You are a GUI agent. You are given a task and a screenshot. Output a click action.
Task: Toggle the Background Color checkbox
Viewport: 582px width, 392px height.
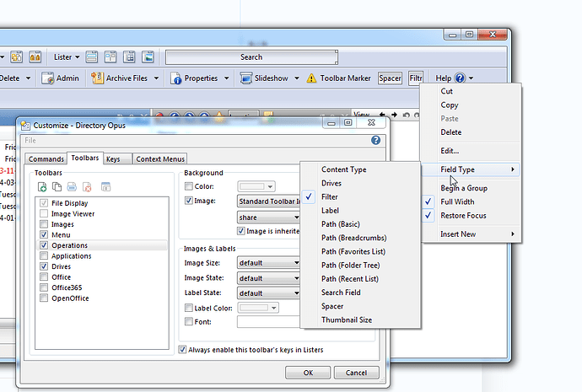click(189, 186)
